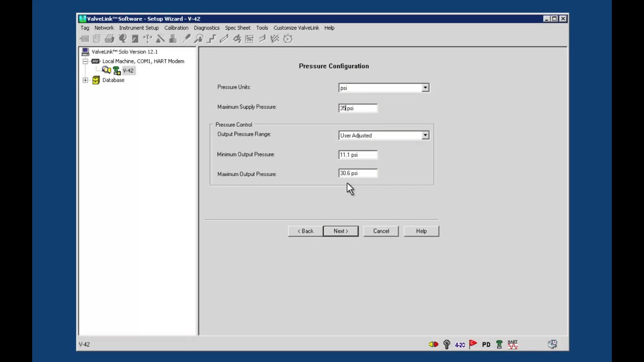Click the V-42 text in status bar
Screen dimensions: 644x362
coord(84,344)
